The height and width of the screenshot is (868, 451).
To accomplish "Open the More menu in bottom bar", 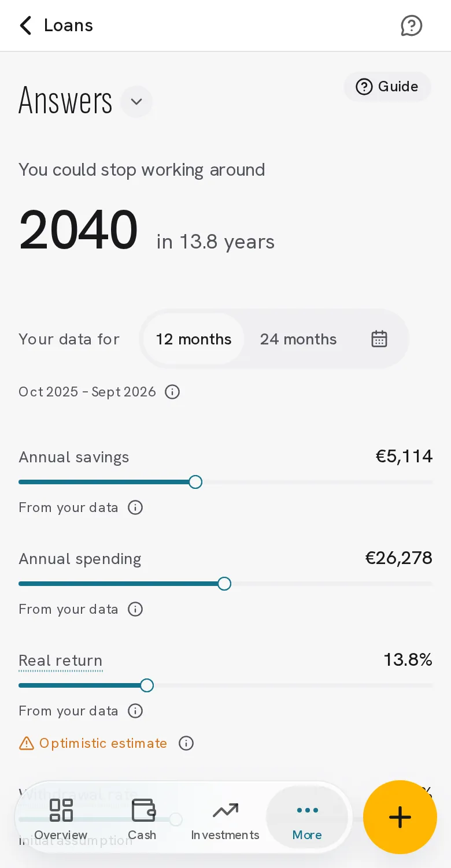I will 307,818.
